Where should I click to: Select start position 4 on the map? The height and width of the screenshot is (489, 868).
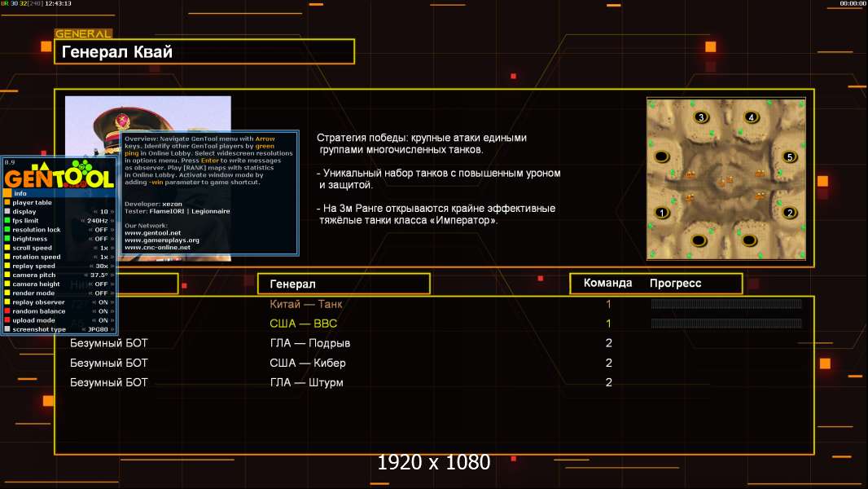click(x=752, y=117)
